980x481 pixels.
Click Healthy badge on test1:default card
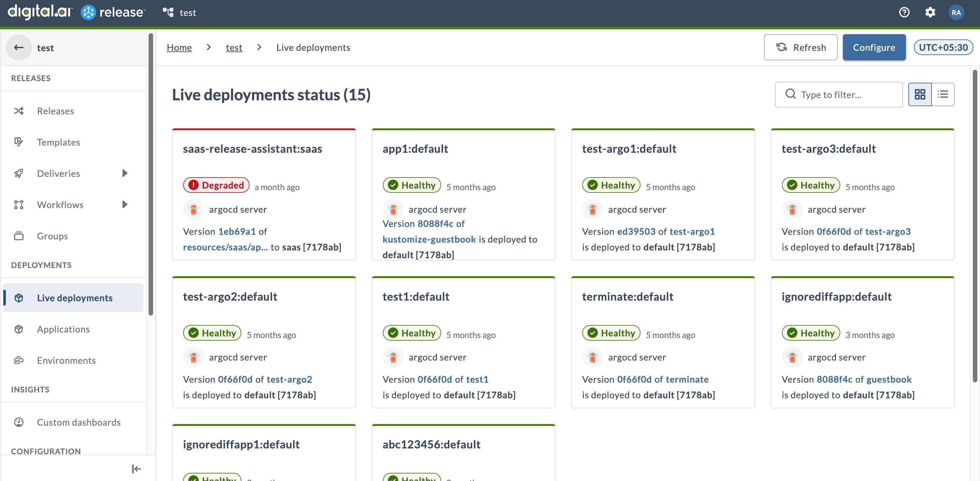[411, 333]
